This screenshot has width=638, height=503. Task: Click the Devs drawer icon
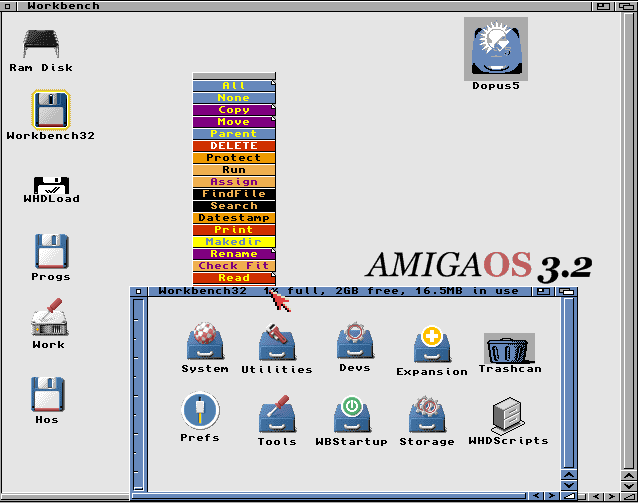coord(355,340)
